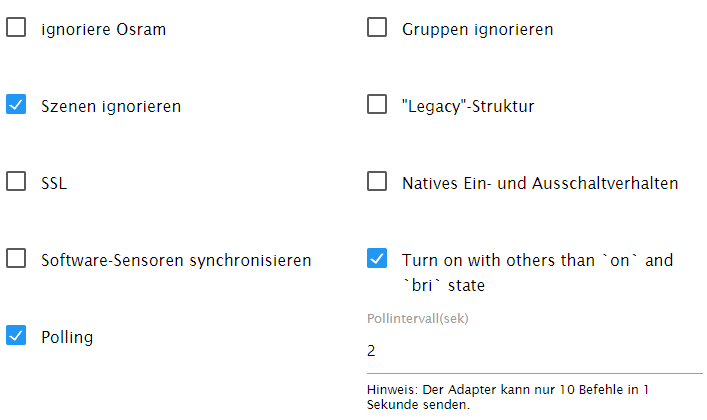Uncheck 'Turn on with others' checkbox
This screenshot has height=420, width=707.
(377, 259)
